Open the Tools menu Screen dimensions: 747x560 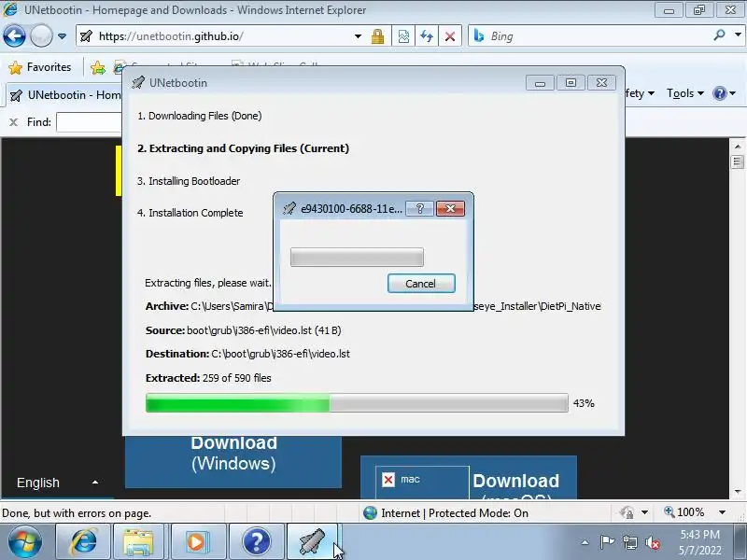(x=685, y=93)
